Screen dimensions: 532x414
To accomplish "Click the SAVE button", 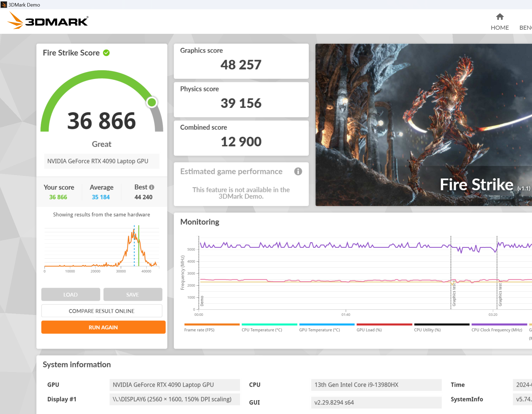I will click(x=133, y=295).
